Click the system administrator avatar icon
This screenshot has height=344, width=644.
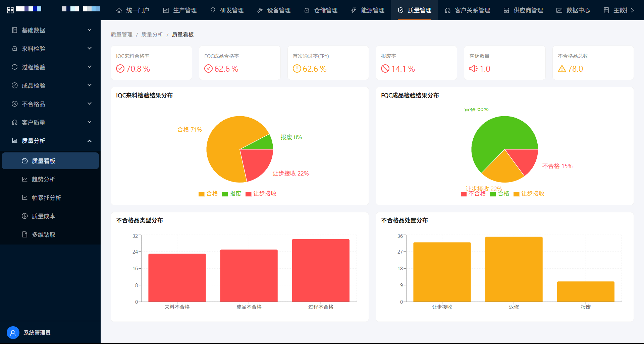pyautogui.click(x=13, y=333)
